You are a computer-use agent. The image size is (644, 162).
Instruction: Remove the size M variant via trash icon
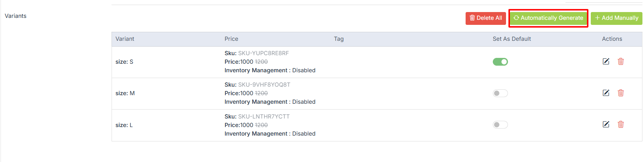tap(621, 93)
